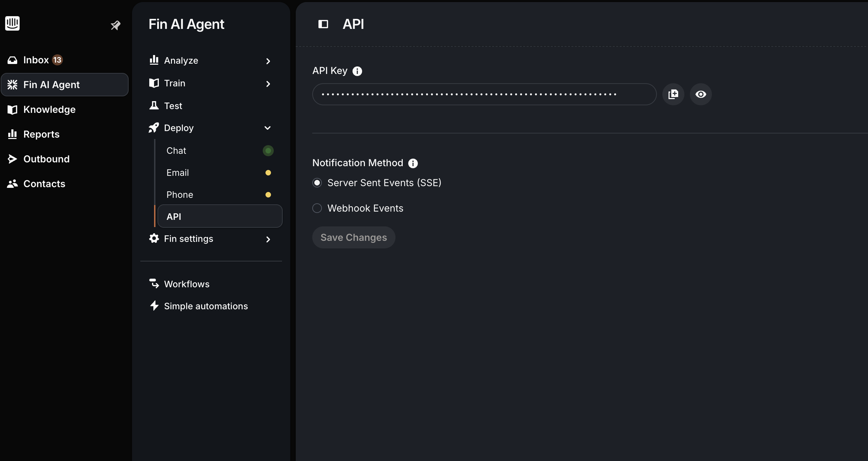Open Inbox from main sidebar

(x=36, y=60)
